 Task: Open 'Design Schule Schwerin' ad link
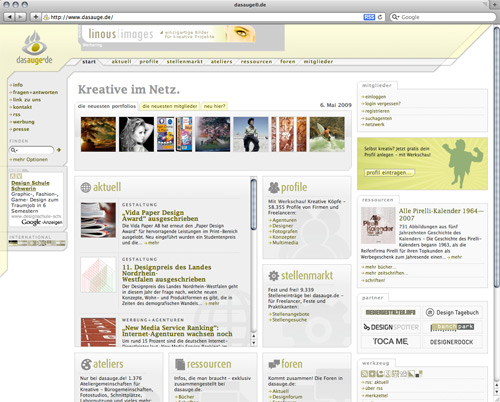click(x=30, y=186)
